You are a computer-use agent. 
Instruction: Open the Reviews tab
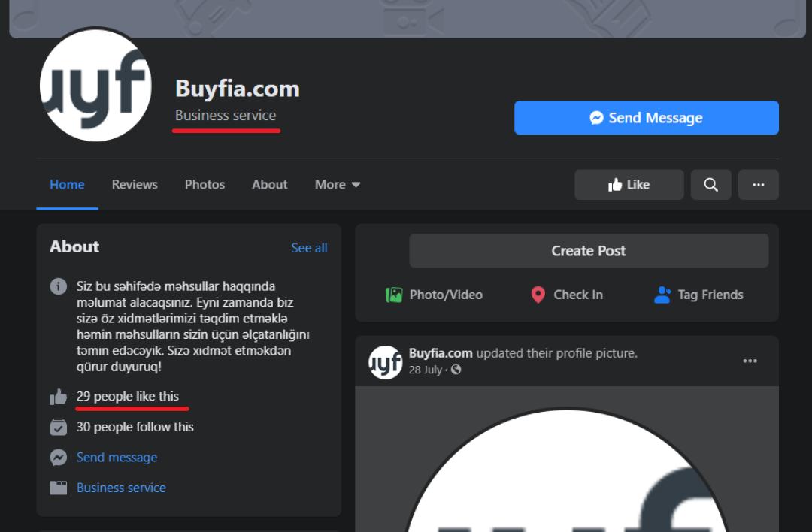[x=135, y=185]
